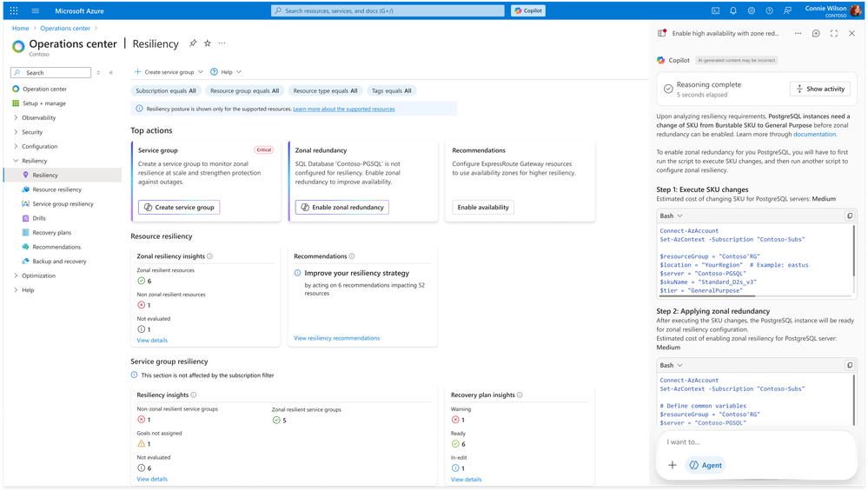Open feedback icon in header

click(787, 10)
